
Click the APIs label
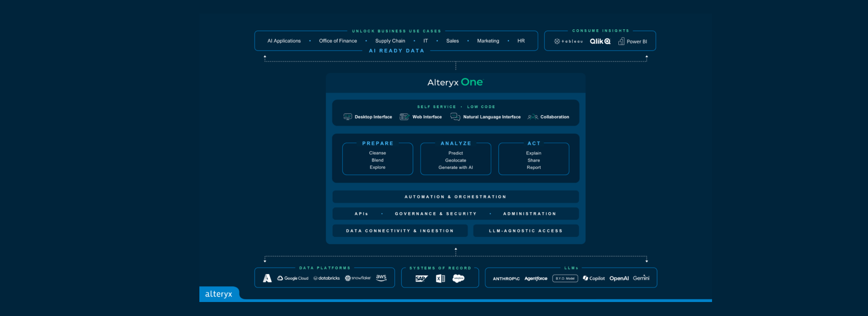(361, 214)
